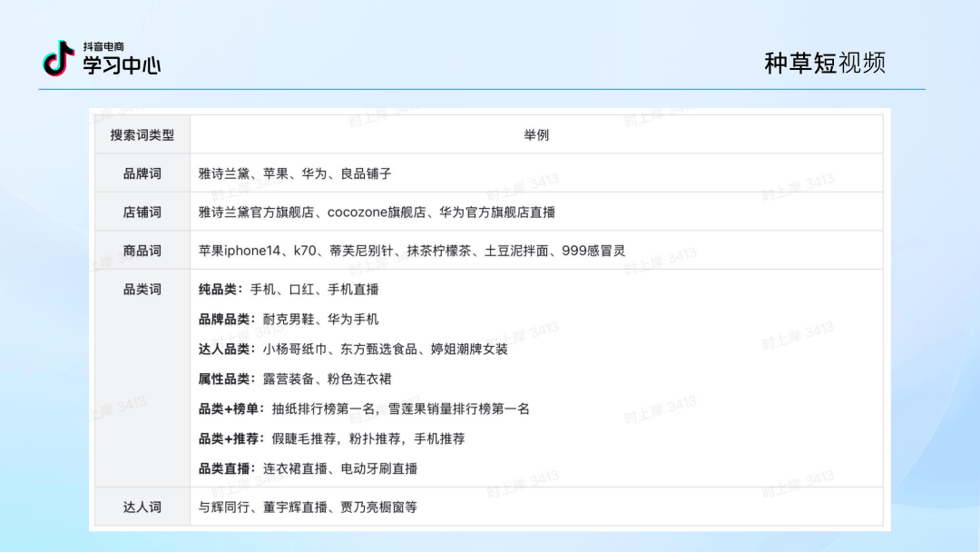Click the Douyin music-note logo icon
The image size is (980, 552).
[x=58, y=58]
